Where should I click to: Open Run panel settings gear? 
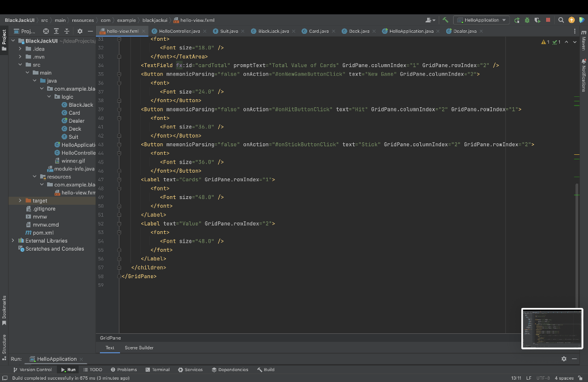coord(564,359)
